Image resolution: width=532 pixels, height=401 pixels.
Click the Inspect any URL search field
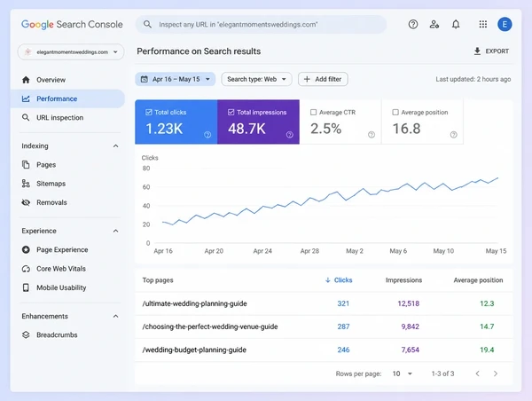(x=261, y=25)
